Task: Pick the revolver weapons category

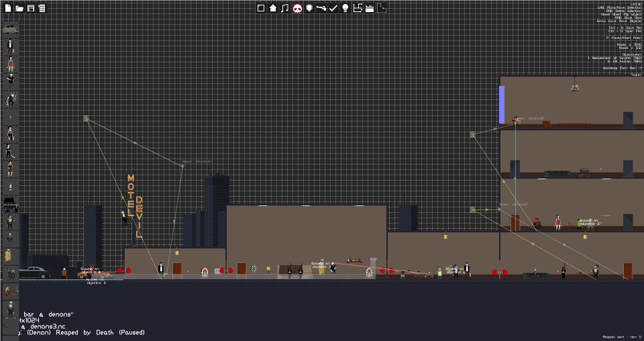Action: coord(321,8)
